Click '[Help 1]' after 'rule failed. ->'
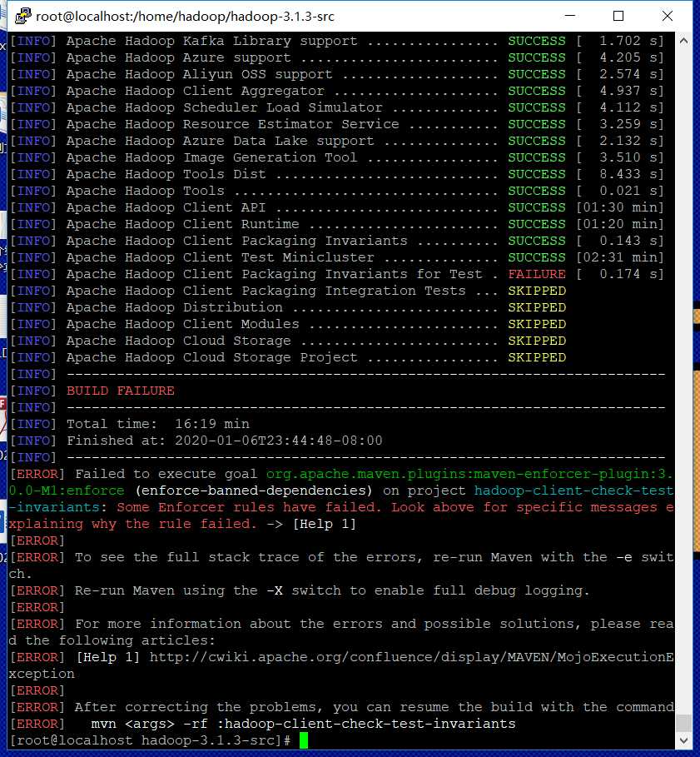700x757 pixels. click(x=324, y=524)
